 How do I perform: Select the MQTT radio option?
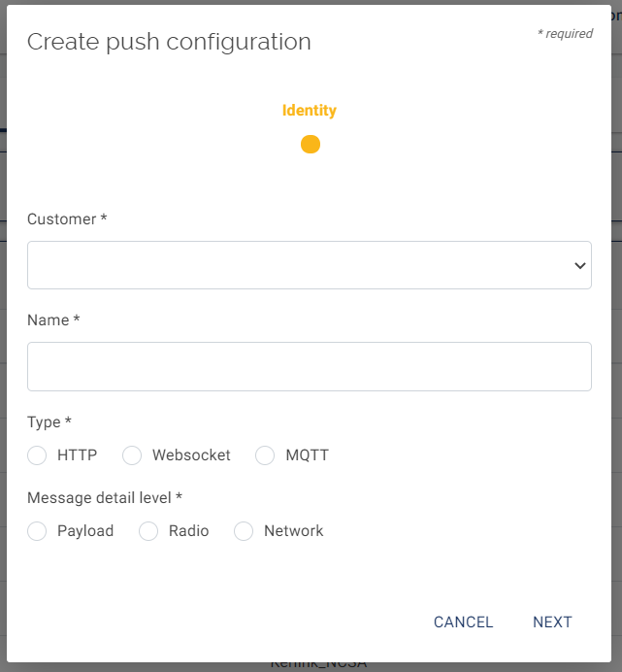pos(265,455)
